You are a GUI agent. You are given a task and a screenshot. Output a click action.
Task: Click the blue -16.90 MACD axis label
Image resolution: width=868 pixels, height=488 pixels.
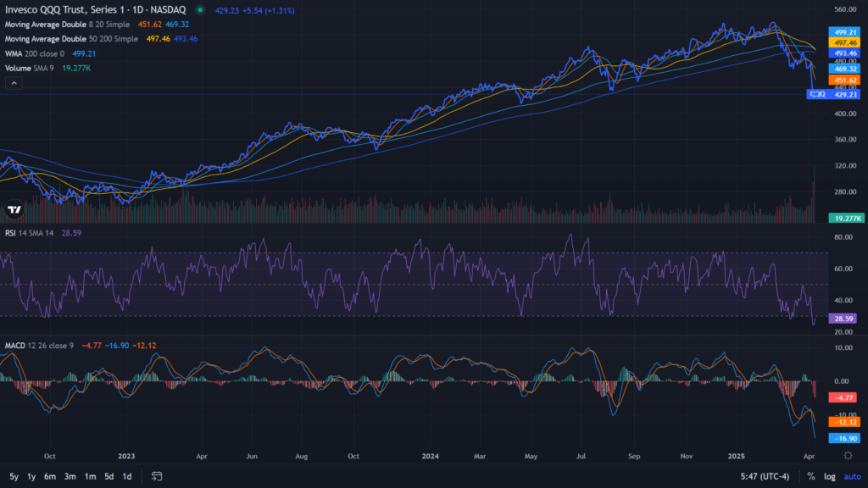[x=845, y=438]
